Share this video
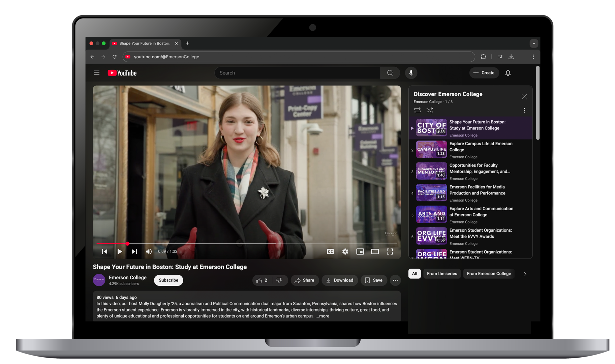The height and width of the screenshot is (364, 615). tap(305, 280)
